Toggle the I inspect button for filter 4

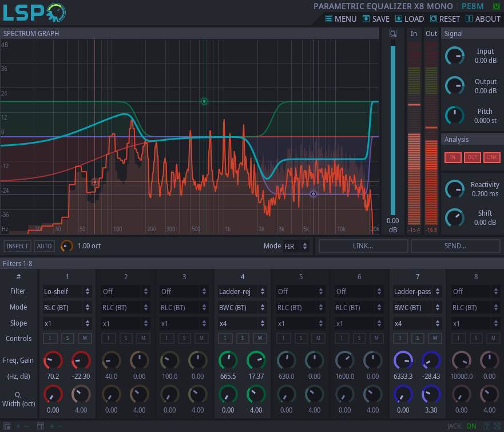tap(225, 338)
